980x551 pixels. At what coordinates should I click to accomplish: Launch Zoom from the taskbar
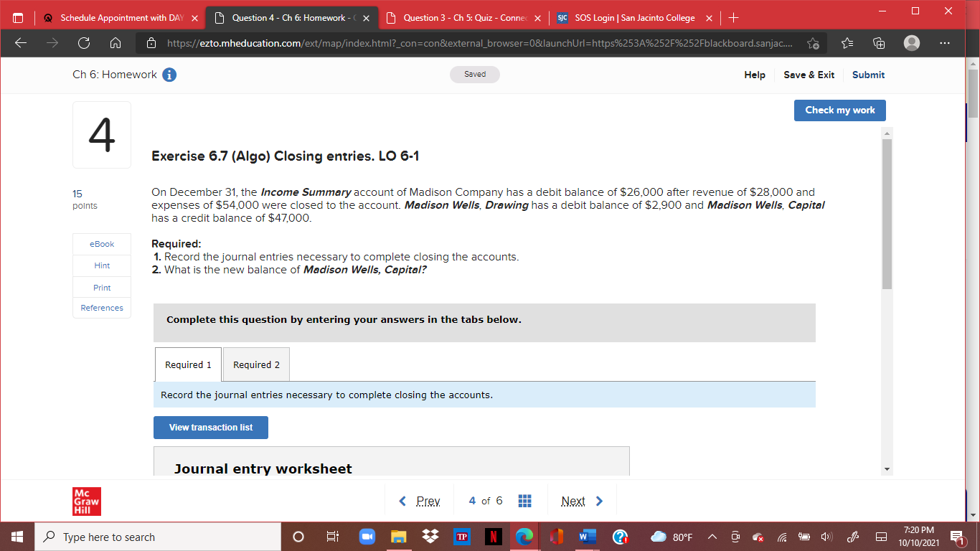(367, 537)
